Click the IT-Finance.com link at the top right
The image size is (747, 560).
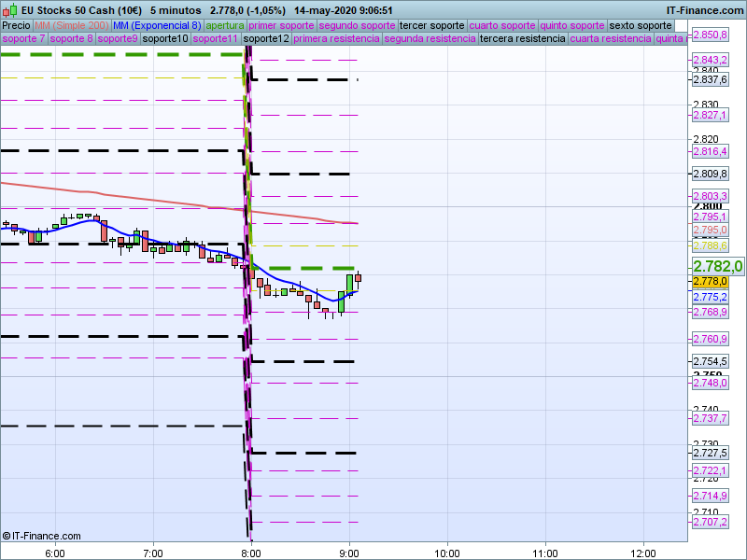click(x=705, y=10)
